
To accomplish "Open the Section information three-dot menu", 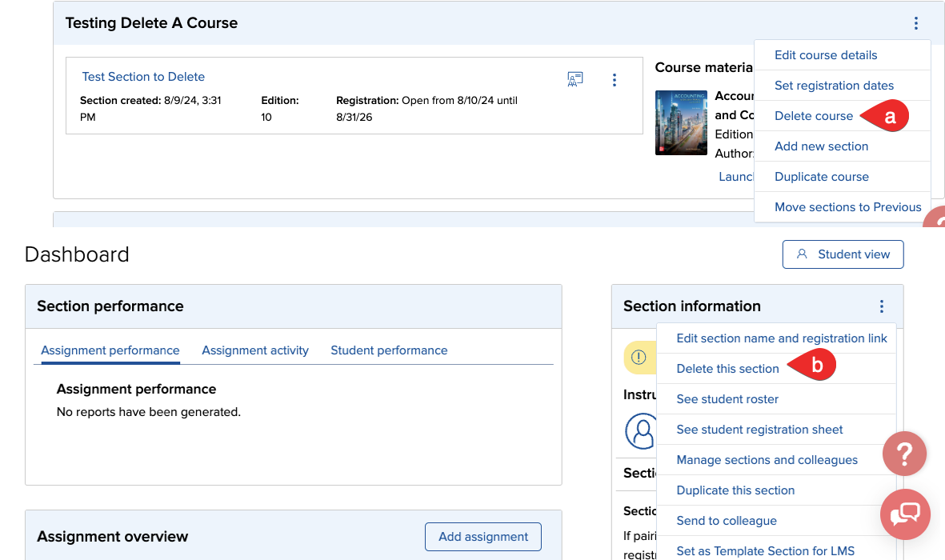I will (881, 306).
